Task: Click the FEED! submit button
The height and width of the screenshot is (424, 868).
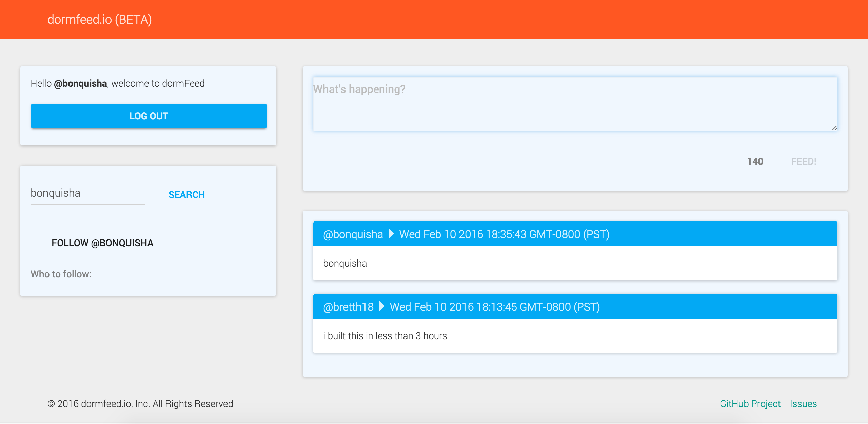Action: coord(803,161)
